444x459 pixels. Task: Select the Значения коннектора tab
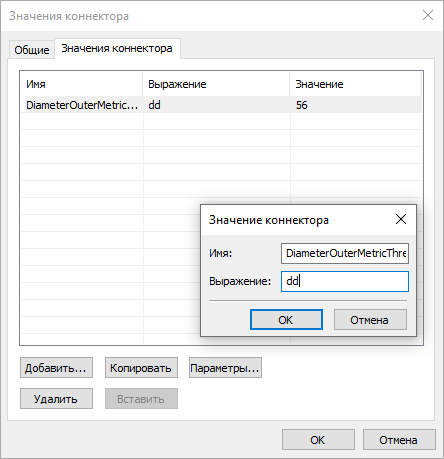pyautogui.click(x=117, y=49)
